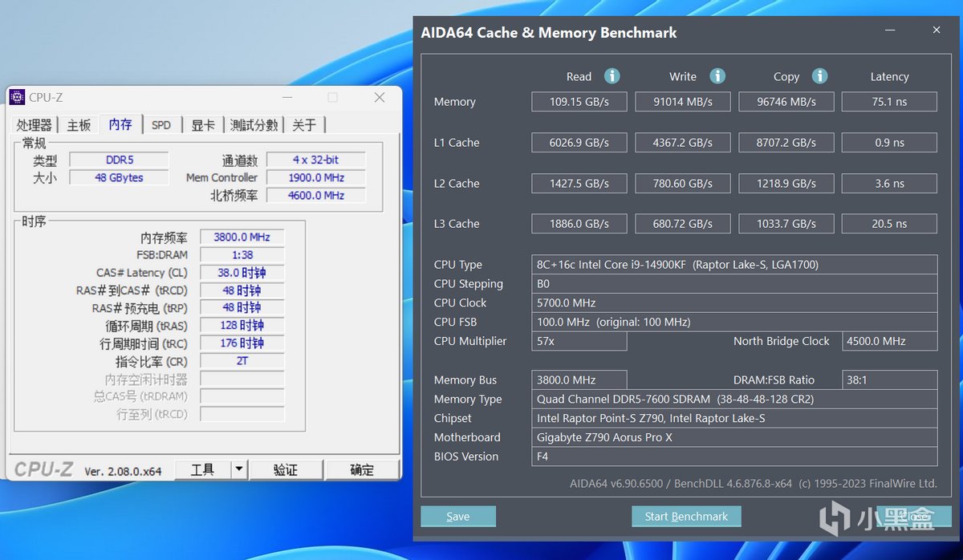The image size is (963, 560).
Task: Click the L3 Cache Read value 1886.0 GB/s
Action: tap(579, 224)
